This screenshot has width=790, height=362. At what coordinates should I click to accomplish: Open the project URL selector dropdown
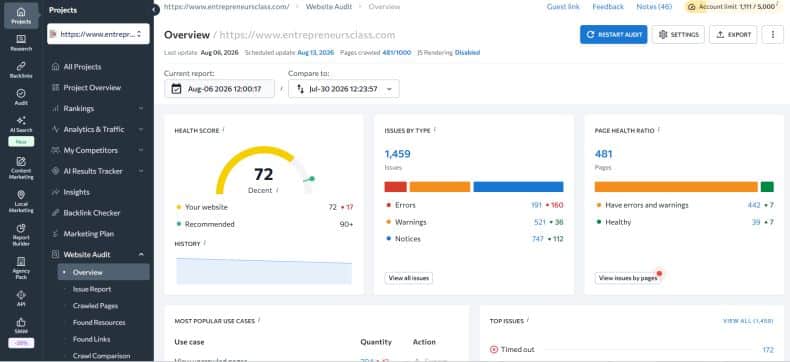(98, 34)
